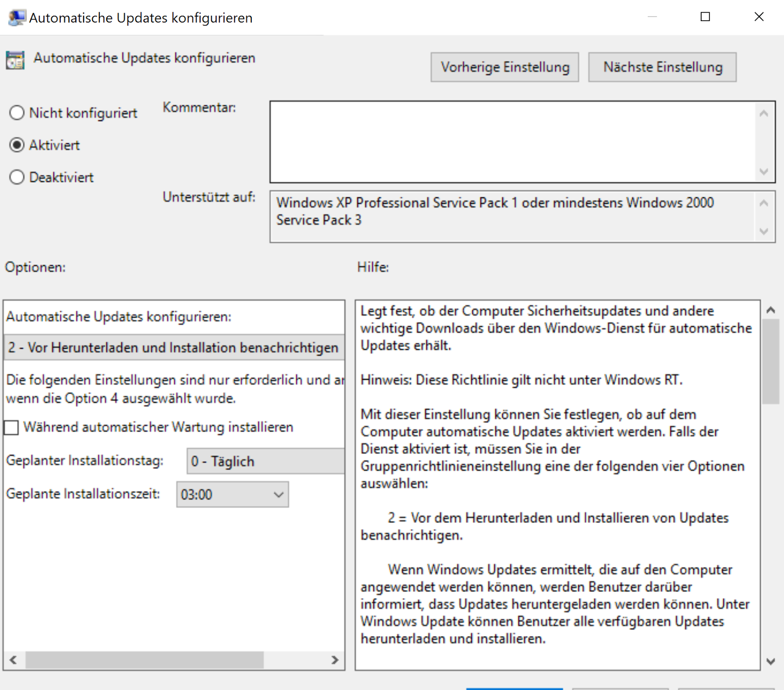Viewport: 784px width, 690px height.
Task: Go to Nächste Einstellung
Action: (662, 67)
